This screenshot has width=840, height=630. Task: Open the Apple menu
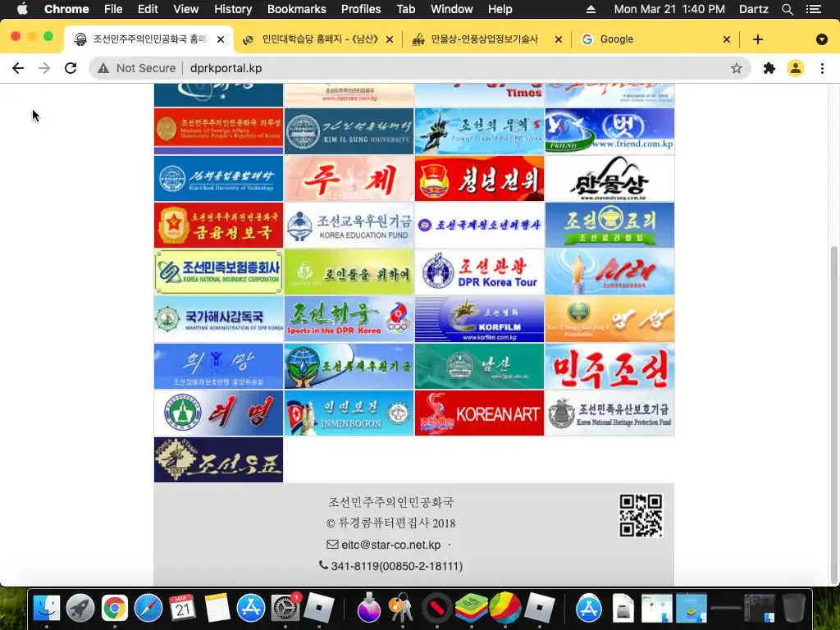[22, 9]
